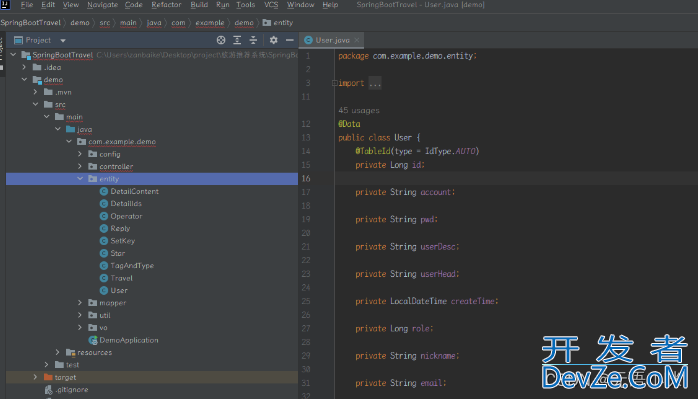Click the SetKey class icon
Screen dimensions: 698x399
coord(104,241)
